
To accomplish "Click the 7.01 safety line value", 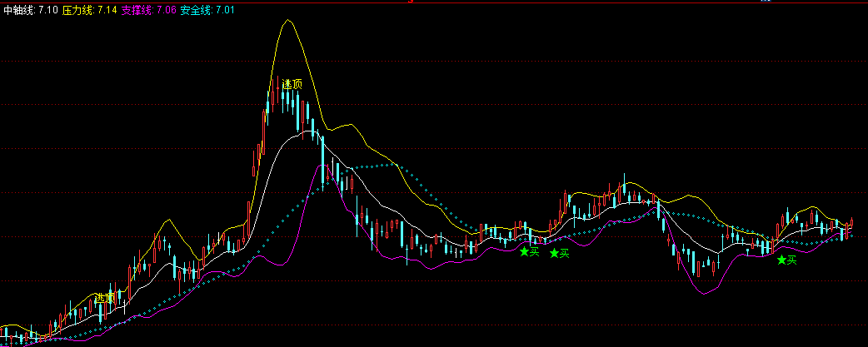I will tap(225, 10).
